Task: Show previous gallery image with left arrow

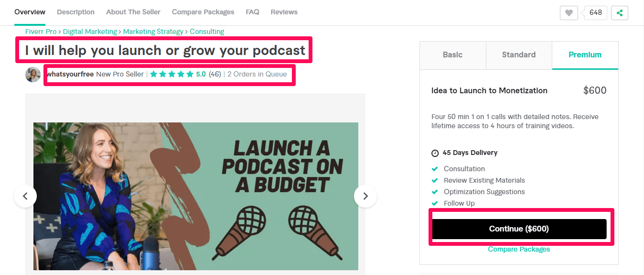Action: [x=25, y=196]
